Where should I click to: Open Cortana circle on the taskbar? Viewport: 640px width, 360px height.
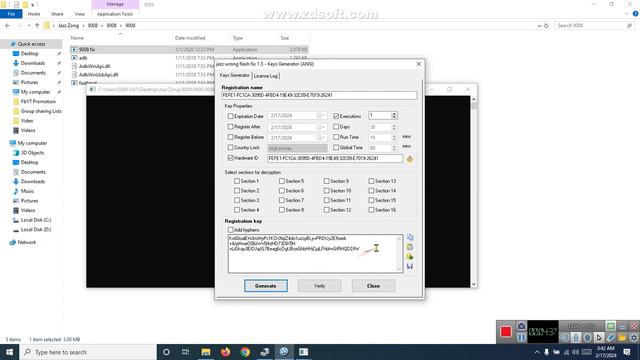pos(166,352)
